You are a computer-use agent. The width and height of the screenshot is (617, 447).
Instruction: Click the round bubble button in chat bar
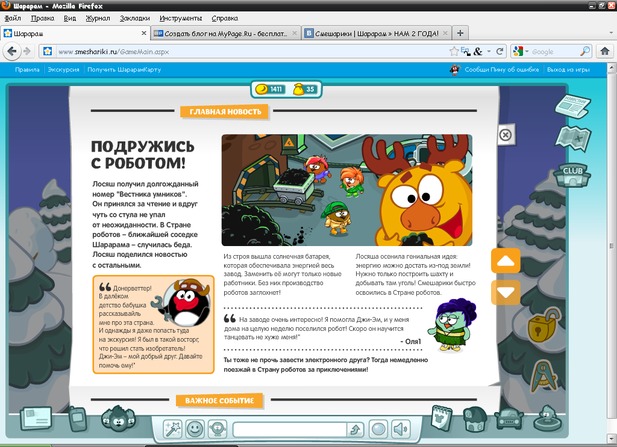(x=379, y=429)
